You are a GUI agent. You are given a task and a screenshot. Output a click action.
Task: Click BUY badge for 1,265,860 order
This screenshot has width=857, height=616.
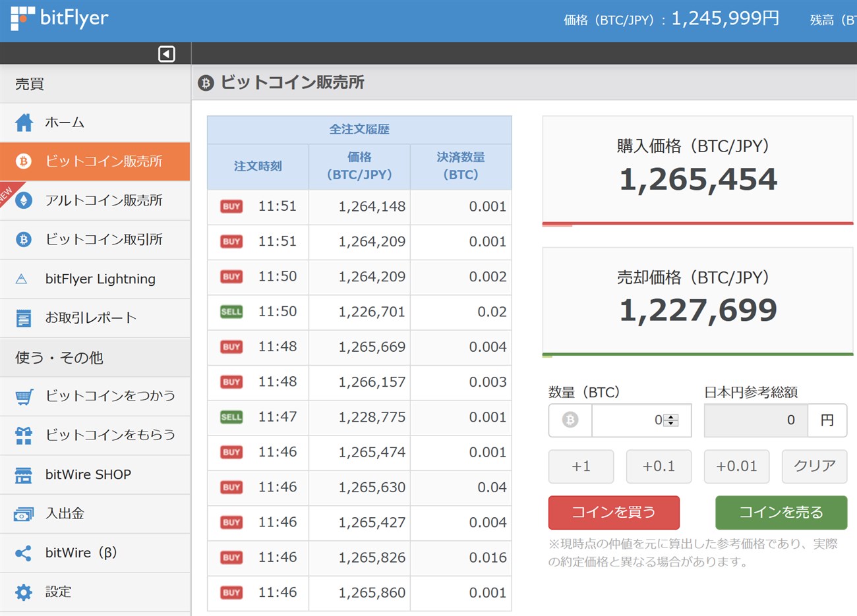point(231,593)
